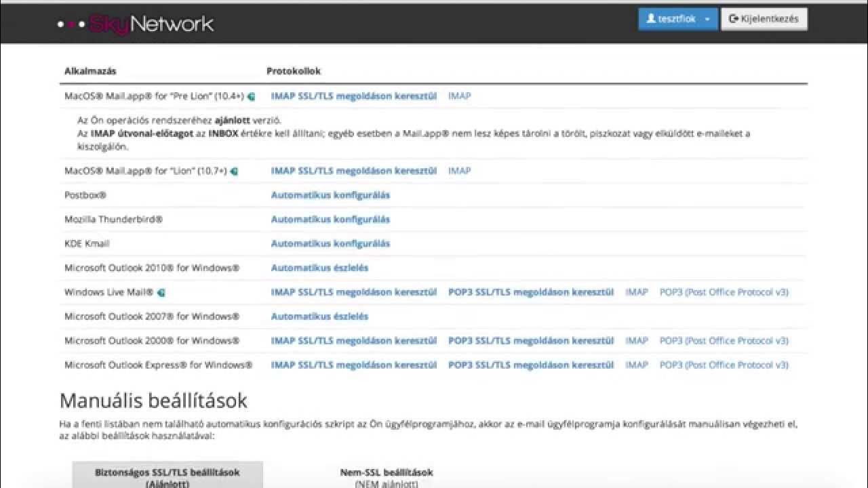Image resolution: width=868 pixels, height=488 pixels.
Task: Open IMAP SSL/TLS link for Lion 10.7+
Action: point(354,171)
